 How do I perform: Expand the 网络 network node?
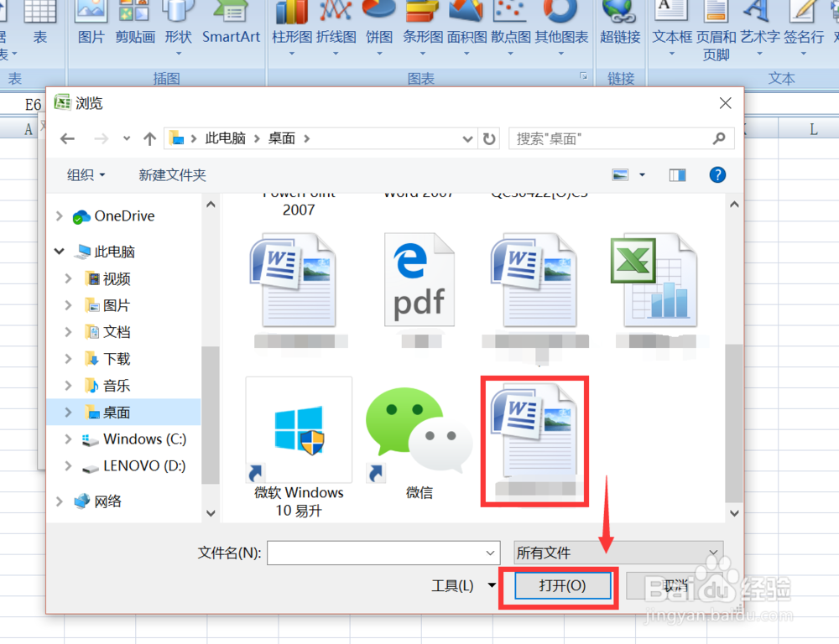pyautogui.click(x=60, y=501)
